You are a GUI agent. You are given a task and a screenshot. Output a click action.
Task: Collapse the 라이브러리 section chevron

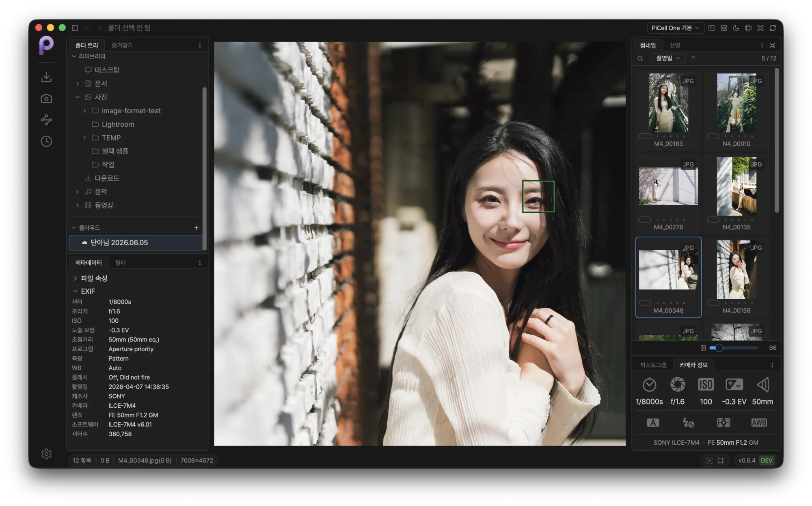pos(74,56)
